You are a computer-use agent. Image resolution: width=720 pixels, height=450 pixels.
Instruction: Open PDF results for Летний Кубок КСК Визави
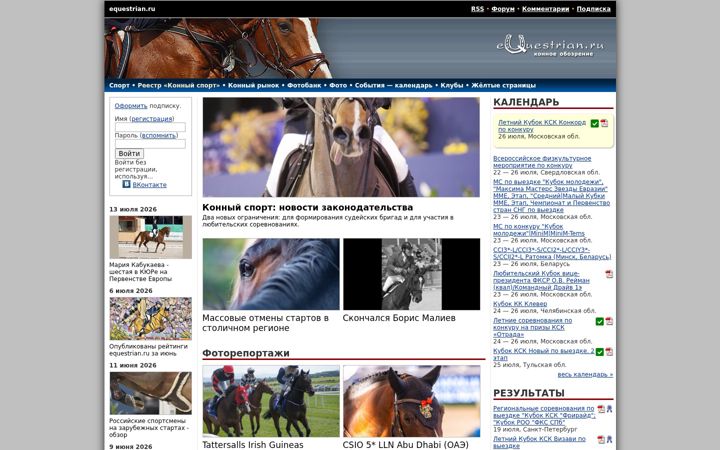click(601, 439)
